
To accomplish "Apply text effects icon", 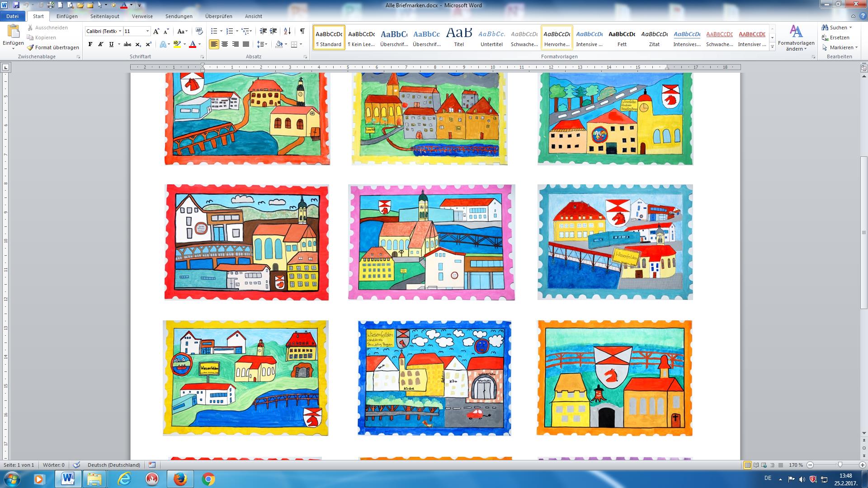I will (163, 44).
